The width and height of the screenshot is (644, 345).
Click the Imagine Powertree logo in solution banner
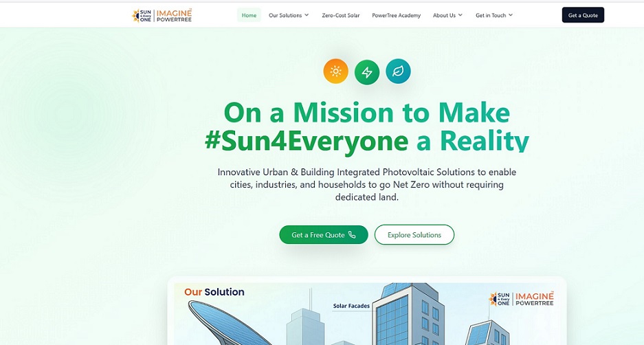521,298
